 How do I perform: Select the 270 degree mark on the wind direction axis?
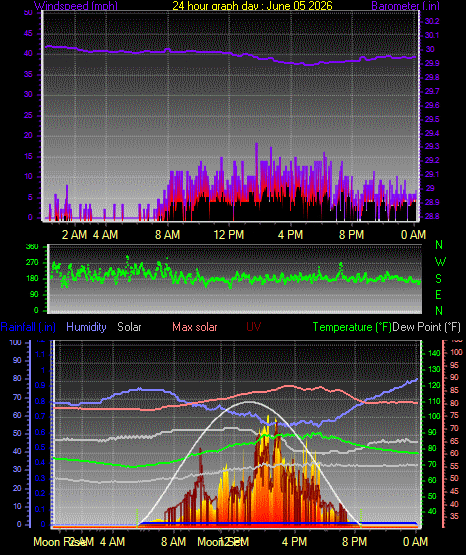coord(32,263)
